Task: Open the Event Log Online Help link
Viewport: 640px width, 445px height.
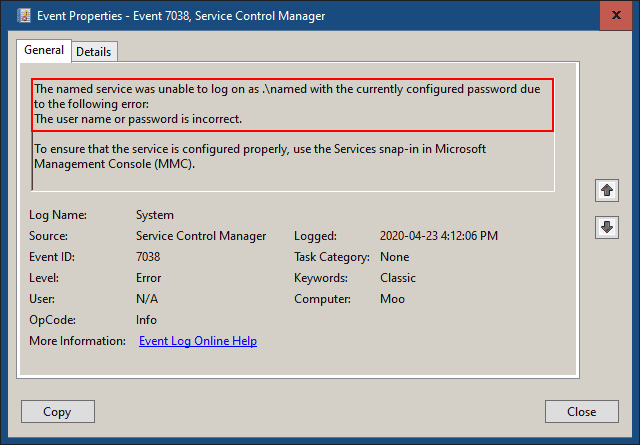Action: click(197, 341)
